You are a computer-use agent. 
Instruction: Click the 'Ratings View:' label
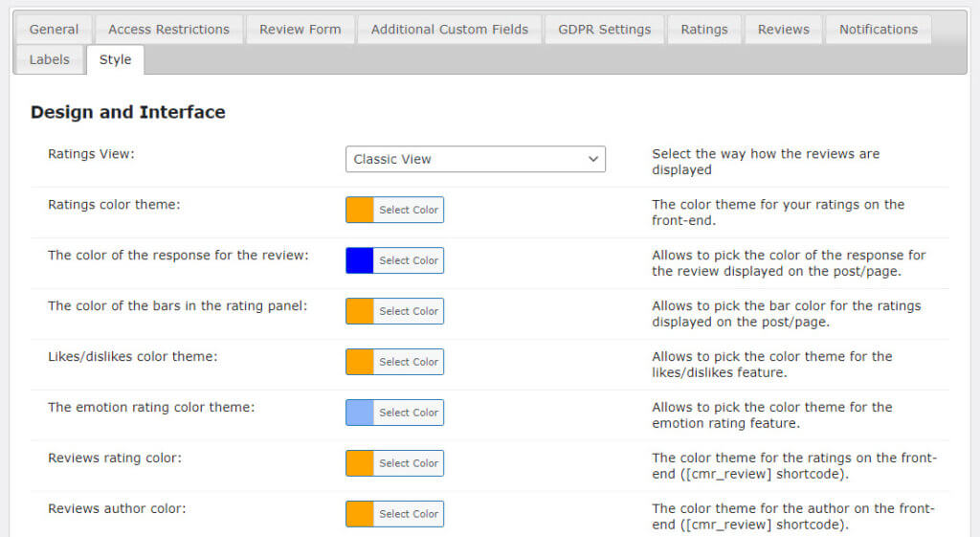pyautogui.click(x=91, y=154)
